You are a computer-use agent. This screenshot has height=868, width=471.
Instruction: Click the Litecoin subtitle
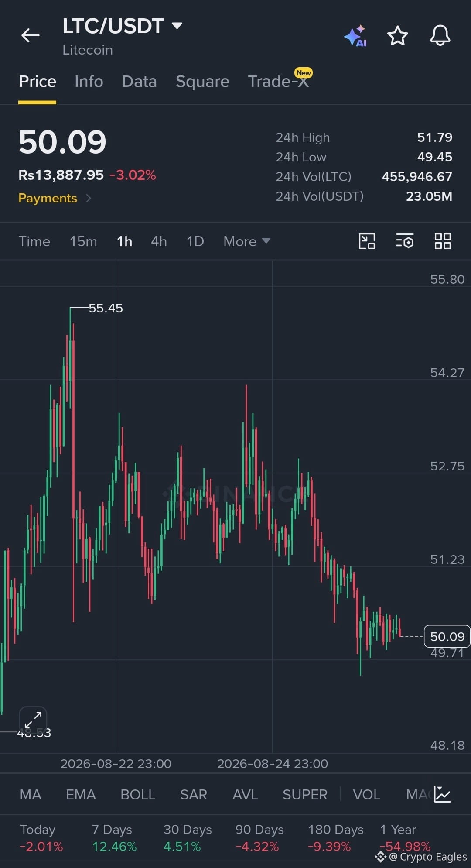point(88,50)
